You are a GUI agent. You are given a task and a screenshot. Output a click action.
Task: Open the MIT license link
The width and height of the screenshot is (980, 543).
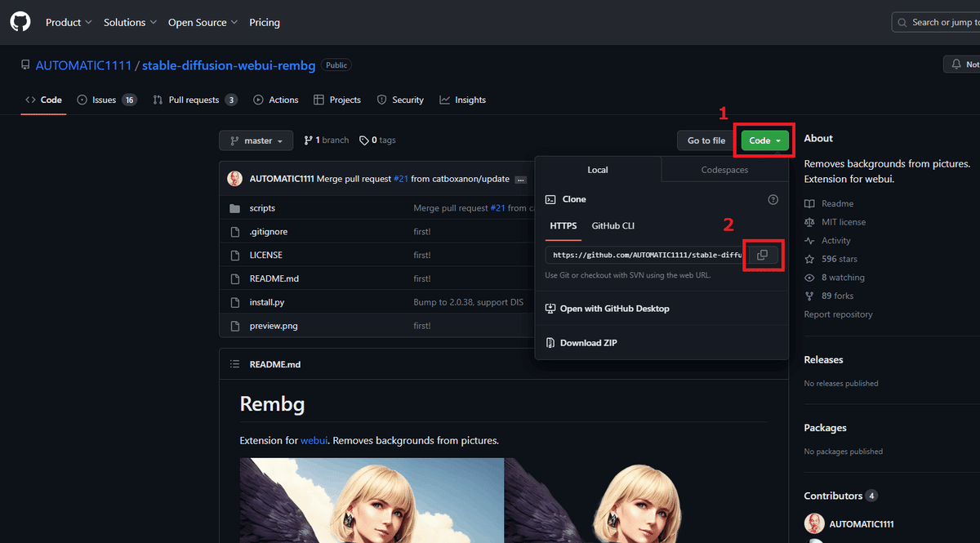tap(835, 222)
